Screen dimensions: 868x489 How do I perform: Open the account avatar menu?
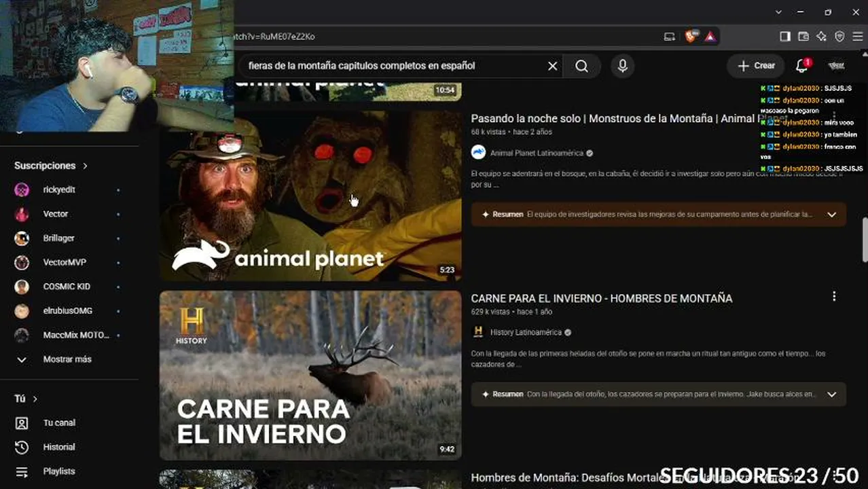837,66
